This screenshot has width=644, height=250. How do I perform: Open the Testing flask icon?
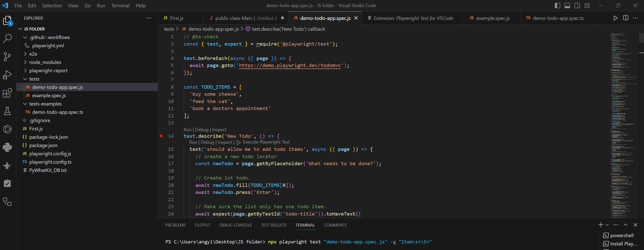[x=7, y=111]
